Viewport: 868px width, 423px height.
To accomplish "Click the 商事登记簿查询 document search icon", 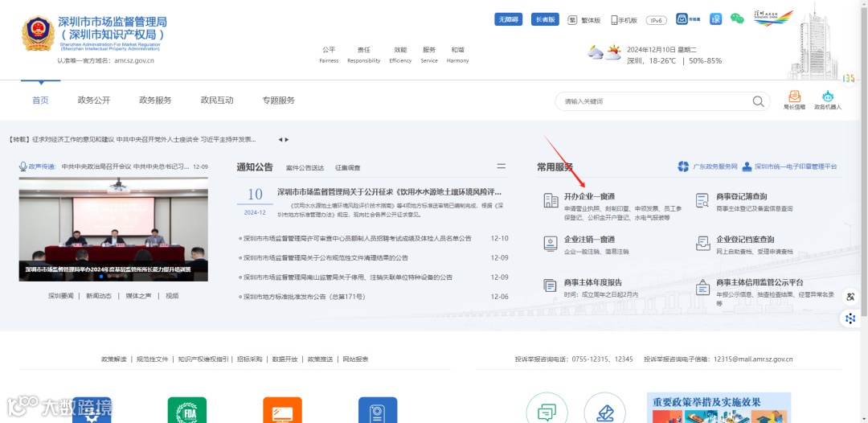I will 702,201.
